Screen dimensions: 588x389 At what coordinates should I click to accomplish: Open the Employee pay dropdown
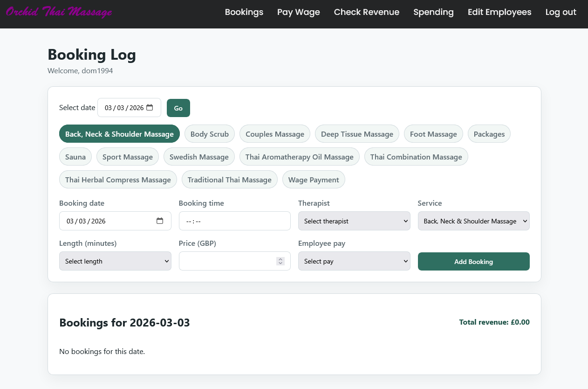click(x=354, y=261)
